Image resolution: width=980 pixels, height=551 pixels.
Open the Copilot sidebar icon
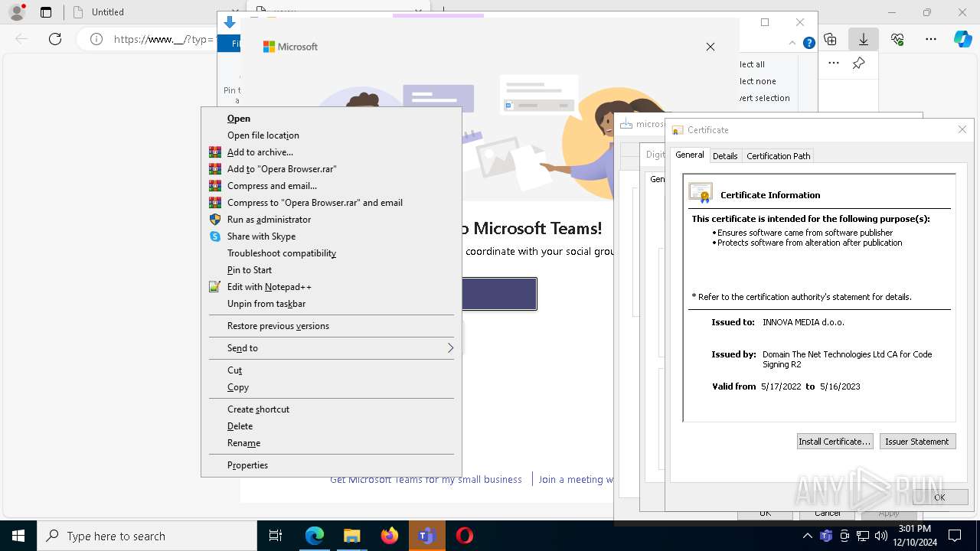pos(962,39)
